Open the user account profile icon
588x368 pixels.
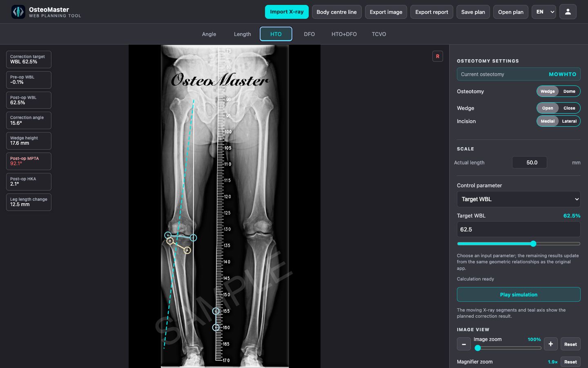click(568, 12)
